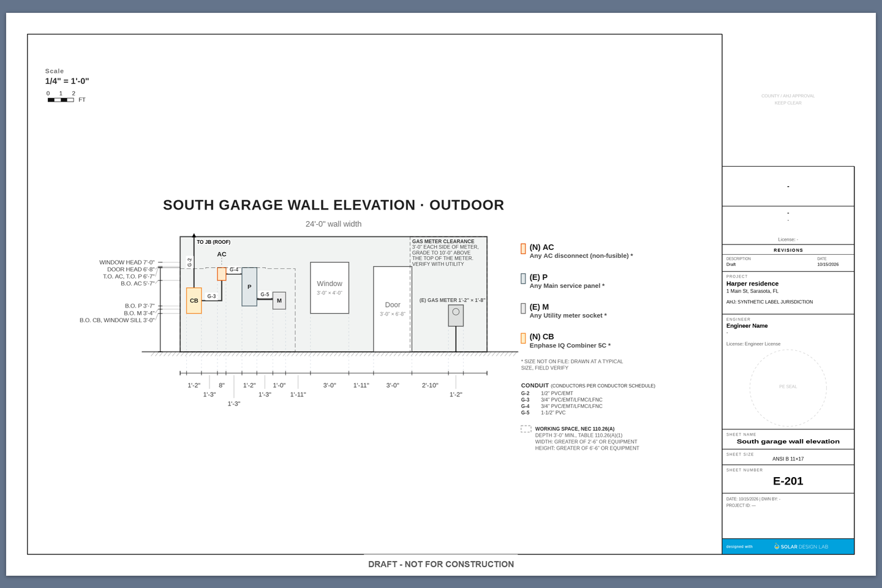The height and width of the screenshot is (588, 882).
Task: Click the 'Any Utility meter socket *' legend text
Action: point(568,315)
